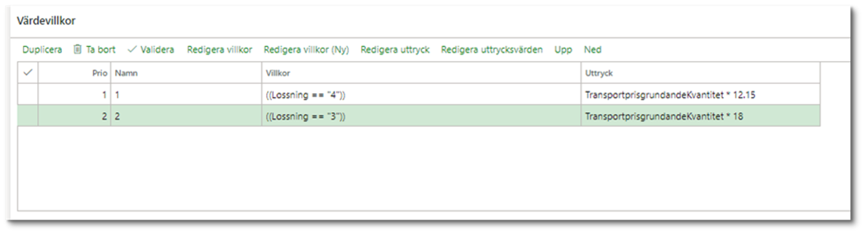The image size is (868, 237).
Task: Click the expression cell ending in 12.15
Action: 701,94
